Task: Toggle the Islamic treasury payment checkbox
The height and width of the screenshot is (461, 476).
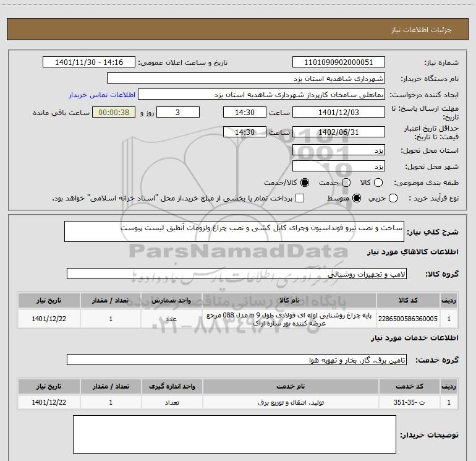Action: click(x=300, y=199)
